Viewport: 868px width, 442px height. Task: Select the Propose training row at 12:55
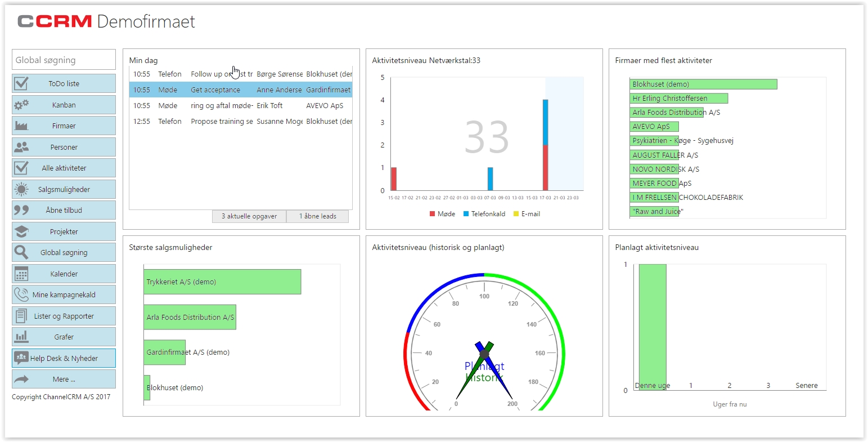click(x=241, y=121)
